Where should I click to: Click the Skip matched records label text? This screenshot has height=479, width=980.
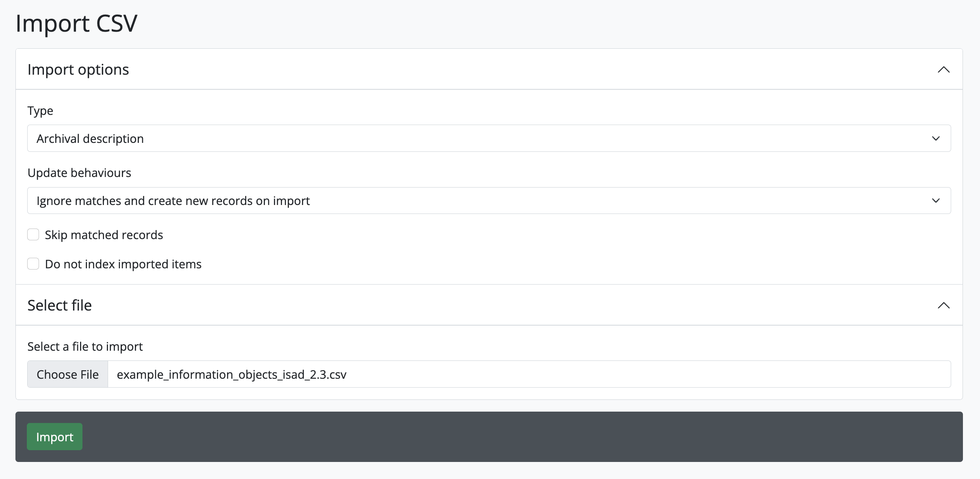[104, 235]
